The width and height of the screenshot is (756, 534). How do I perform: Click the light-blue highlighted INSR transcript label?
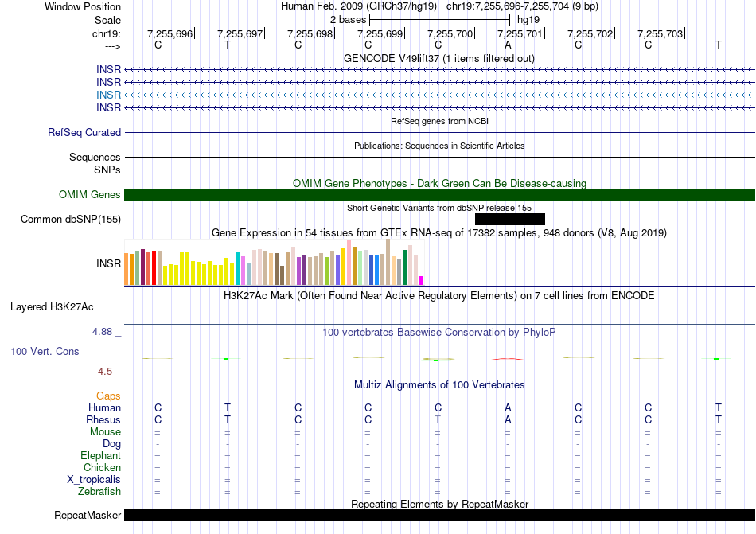pos(109,95)
